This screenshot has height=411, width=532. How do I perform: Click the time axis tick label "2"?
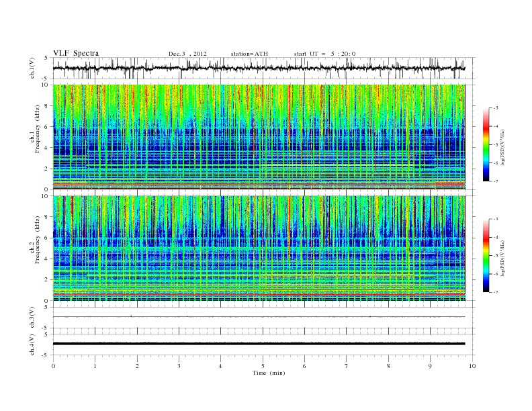pos(137,366)
